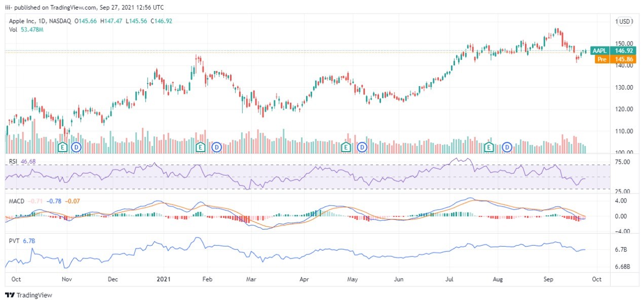Click the Vol 53.478M volume label

pyautogui.click(x=26, y=30)
